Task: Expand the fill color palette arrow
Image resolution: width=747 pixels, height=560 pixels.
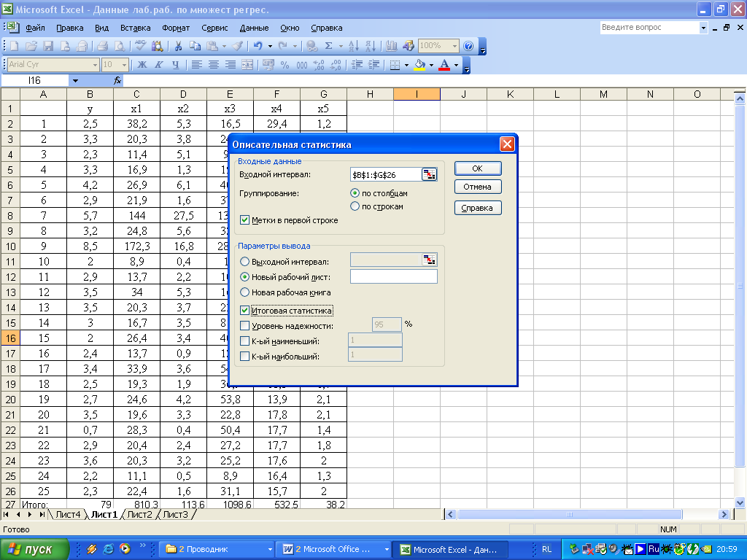Action: click(x=431, y=65)
